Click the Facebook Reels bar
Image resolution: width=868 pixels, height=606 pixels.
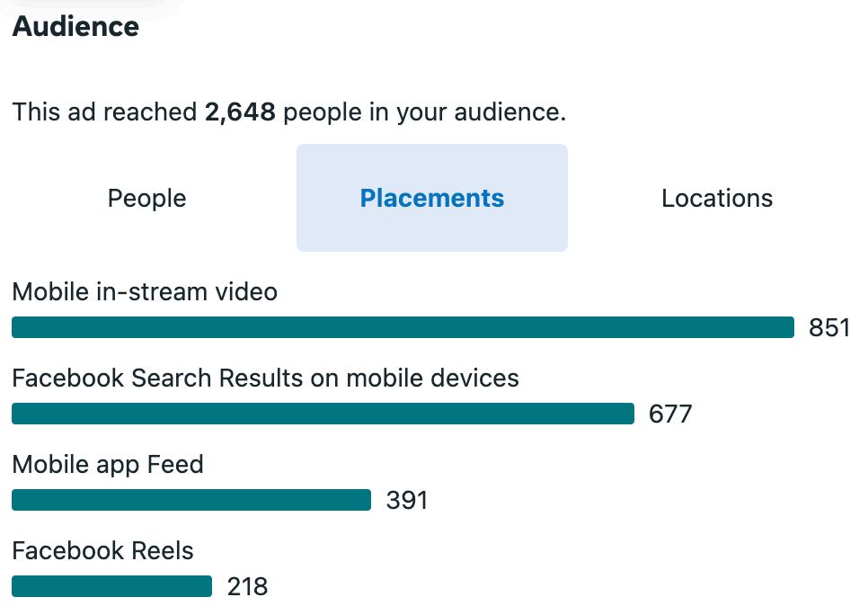[x=111, y=586]
